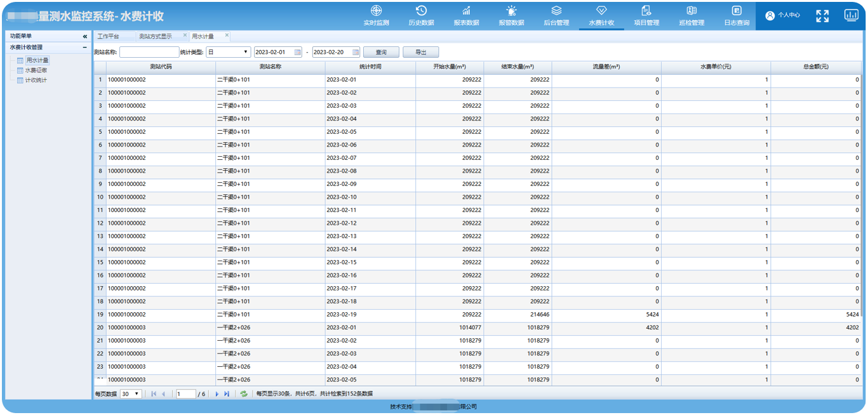Collapse the 功能菜单 sidebar panel

point(85,36)
